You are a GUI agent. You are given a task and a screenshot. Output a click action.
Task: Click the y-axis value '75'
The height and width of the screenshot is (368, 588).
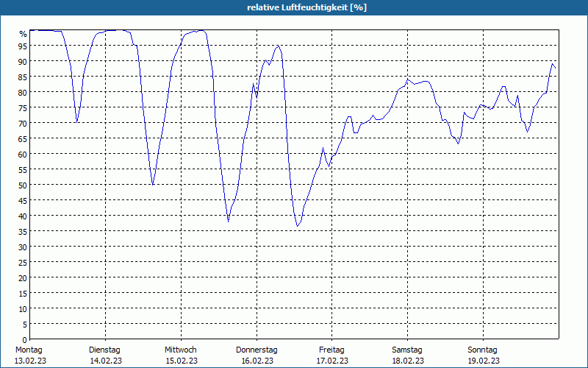coord(23,108)
